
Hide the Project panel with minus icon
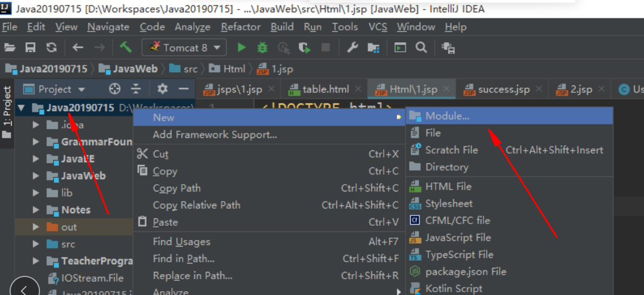(x=184, y=88)
